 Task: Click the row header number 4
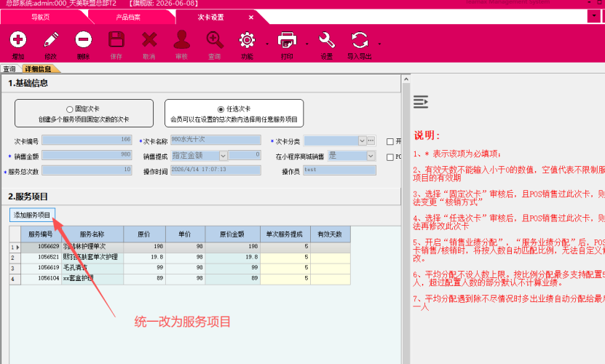pyautogui.click(x=15, y=279)
